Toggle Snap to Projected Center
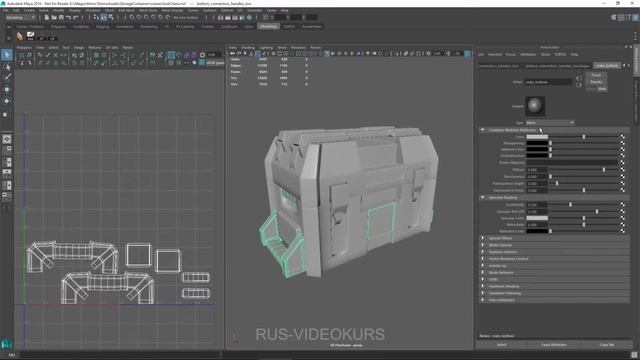 153,18
